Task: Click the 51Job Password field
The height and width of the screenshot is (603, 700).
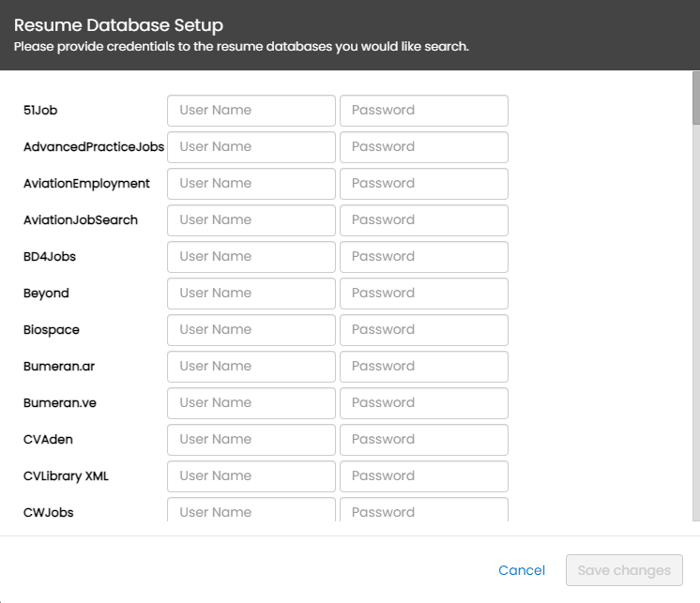Action: point(424,111)
